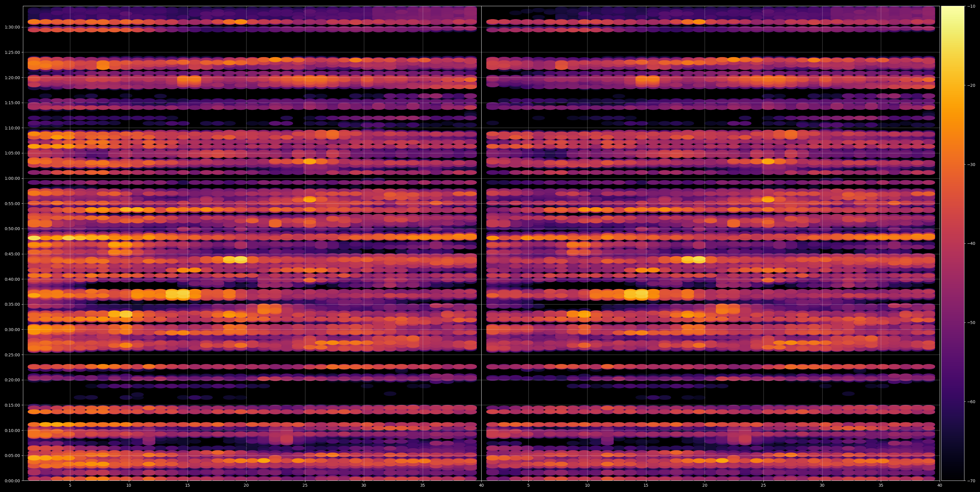Viewport: 980px width, 492px height.
Task: Click the inferno colorbar gradient strip
Action: coord(953,243)
